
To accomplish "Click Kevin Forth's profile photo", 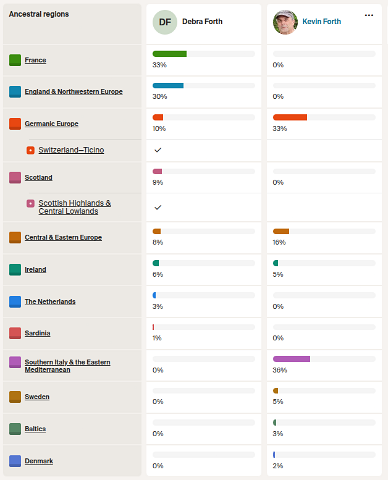I will tap(285, 22).
